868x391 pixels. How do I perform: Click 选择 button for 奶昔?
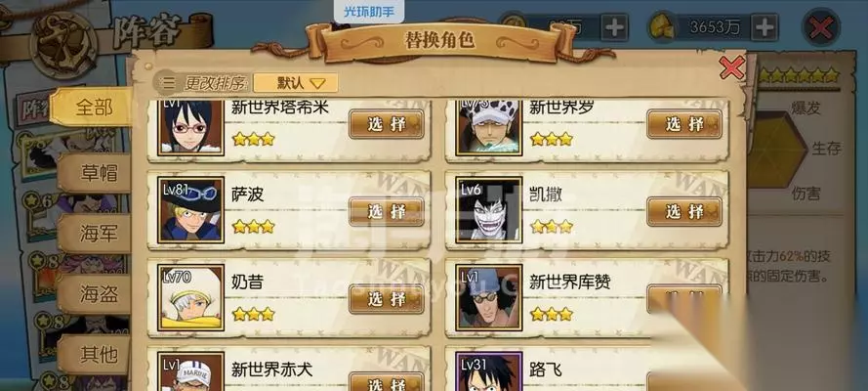pos(387,299)
